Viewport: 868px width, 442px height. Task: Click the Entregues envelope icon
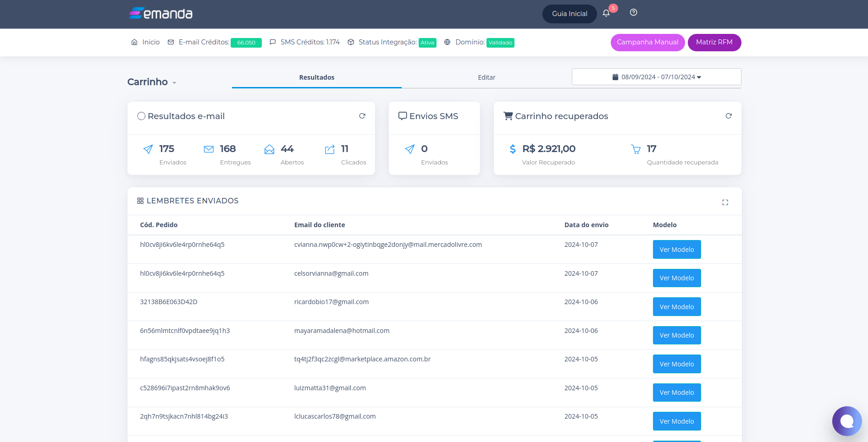209,149
